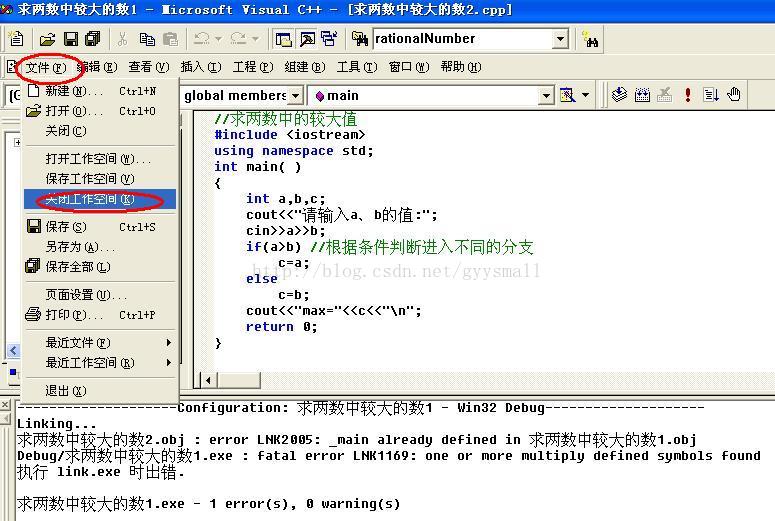The width and height of the screenshot is (775, 521).
Task: Select 关闭工作空间 in the File menu
Action: tap(100, 199)
